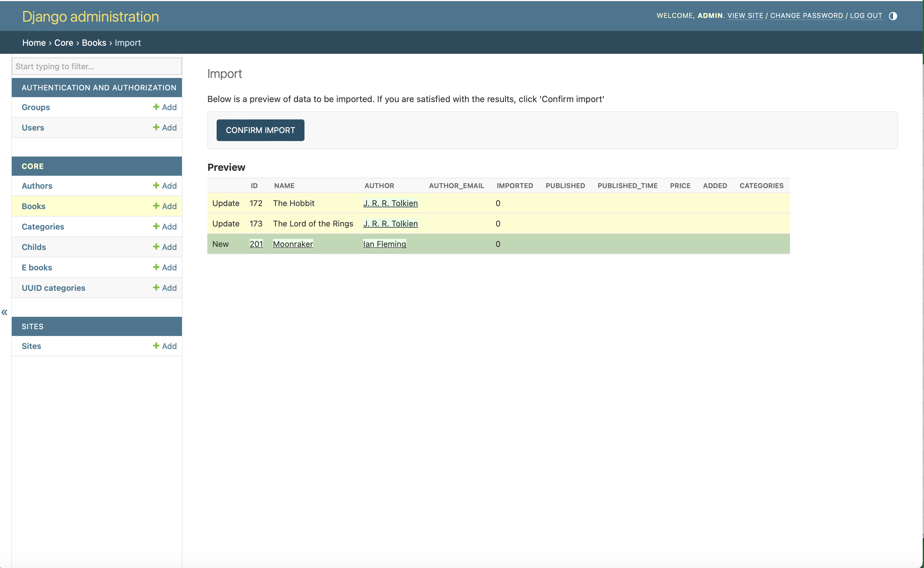This screenshot has height=568, width=924.
Task: Open the Core section header
Action: [x=33, y=166]
